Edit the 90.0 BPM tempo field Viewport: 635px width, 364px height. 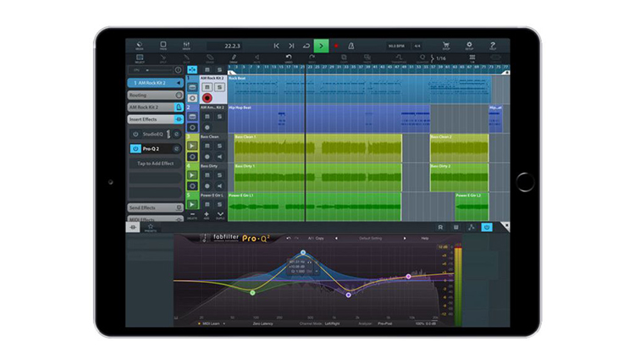coord(396,46)
